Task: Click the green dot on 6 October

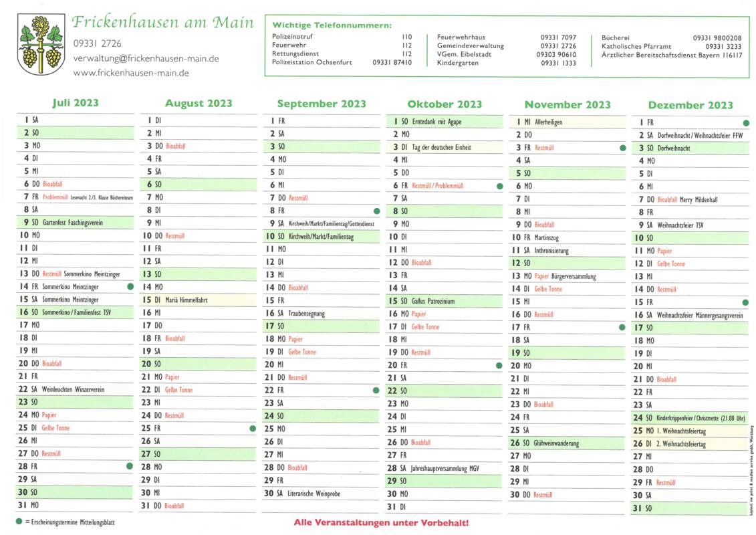Action: tap(499, 186)
